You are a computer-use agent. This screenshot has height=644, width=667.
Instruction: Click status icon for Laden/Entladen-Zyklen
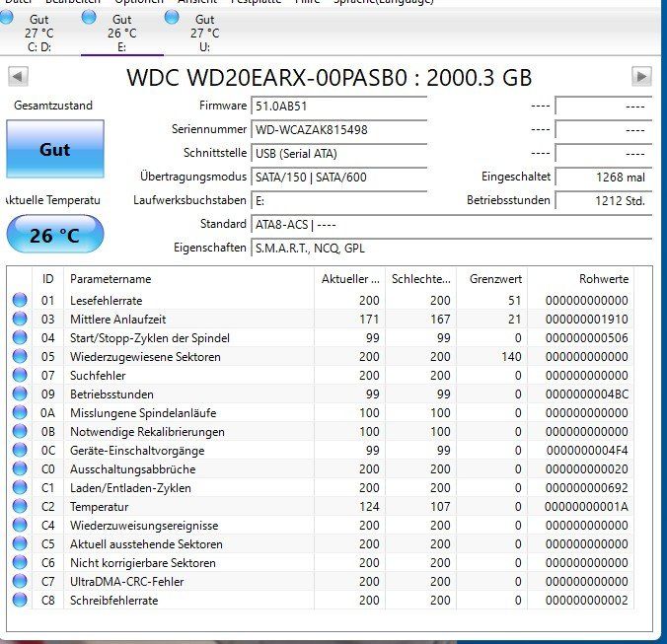coord(20,487)
